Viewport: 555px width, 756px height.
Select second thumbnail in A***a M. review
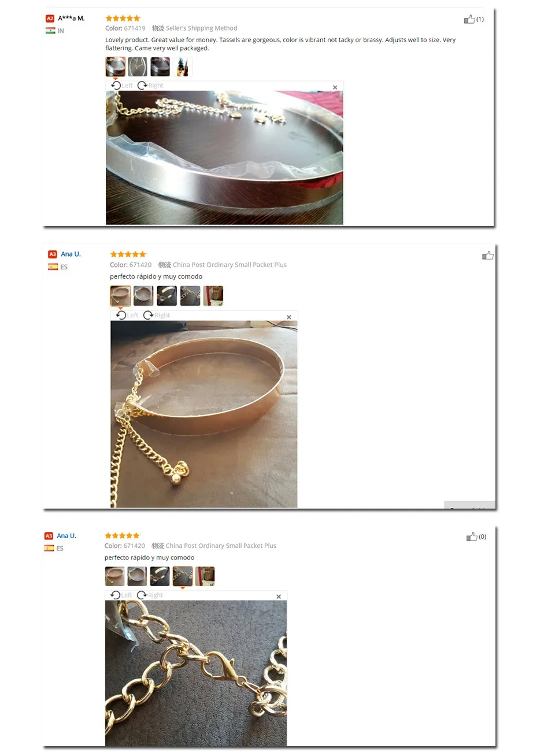tap(138, 67)
